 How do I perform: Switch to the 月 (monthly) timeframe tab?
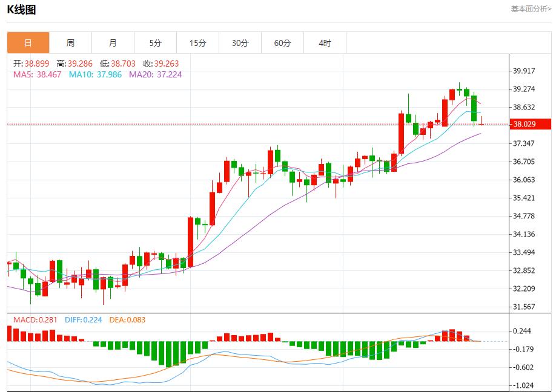(113, 43)
